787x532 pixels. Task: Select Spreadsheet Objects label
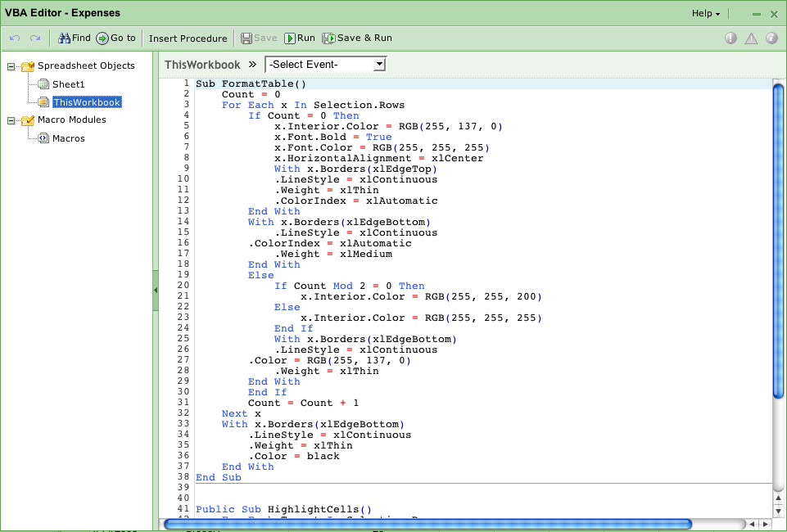click(x=86, y=65)
